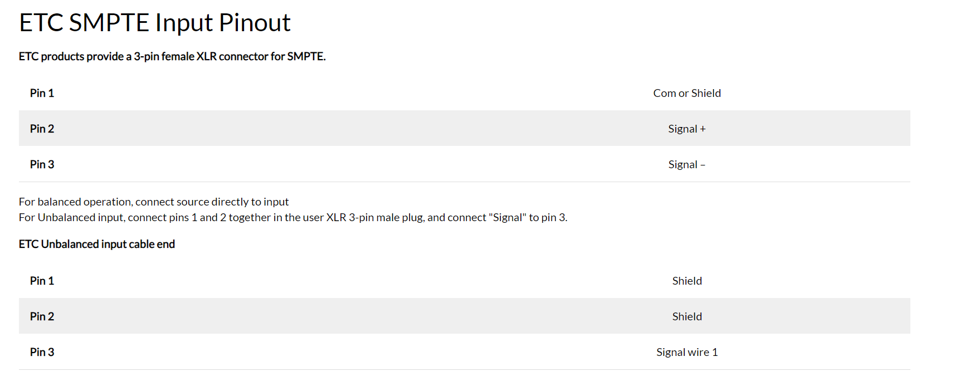The image size is (980, 381).
Task: Click the 'ETC SMPTE Input Pinout' page title
Action: pos(154,23)
